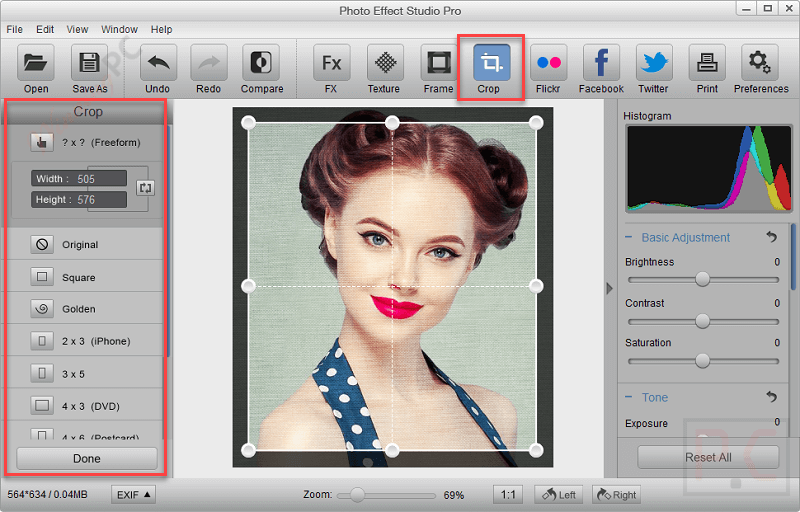Swap width and height dimensions icon
Viewport: 800px width, 512px height.
tap(145, 188)
